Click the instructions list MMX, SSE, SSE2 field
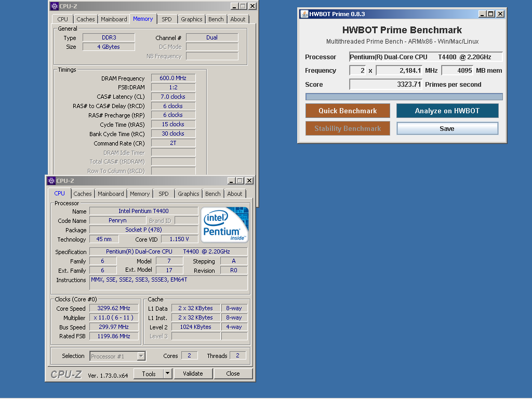This screenshot has height=399, width=532. (169, 283)
